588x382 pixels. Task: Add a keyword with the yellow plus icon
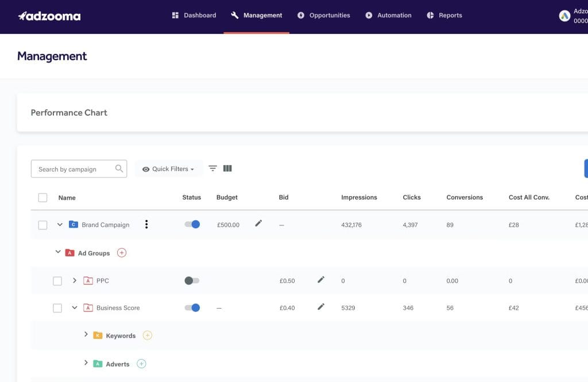148,335
